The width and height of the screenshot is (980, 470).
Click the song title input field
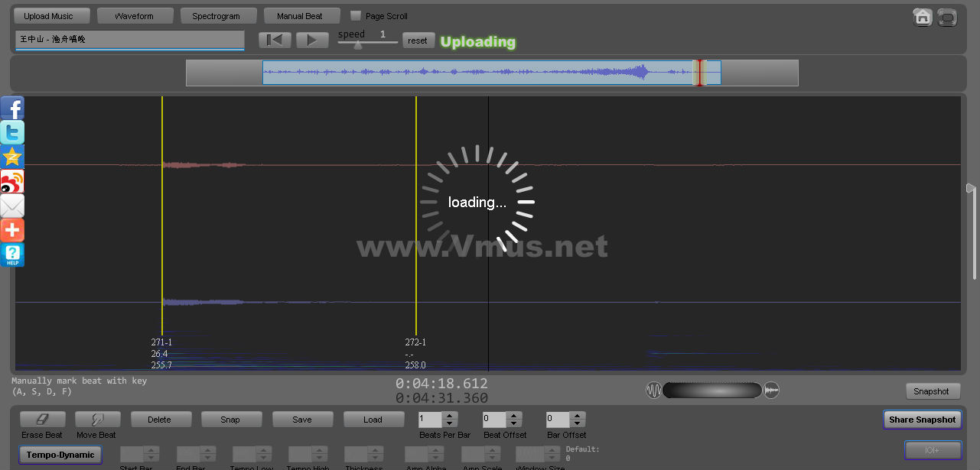coord(129,39)
